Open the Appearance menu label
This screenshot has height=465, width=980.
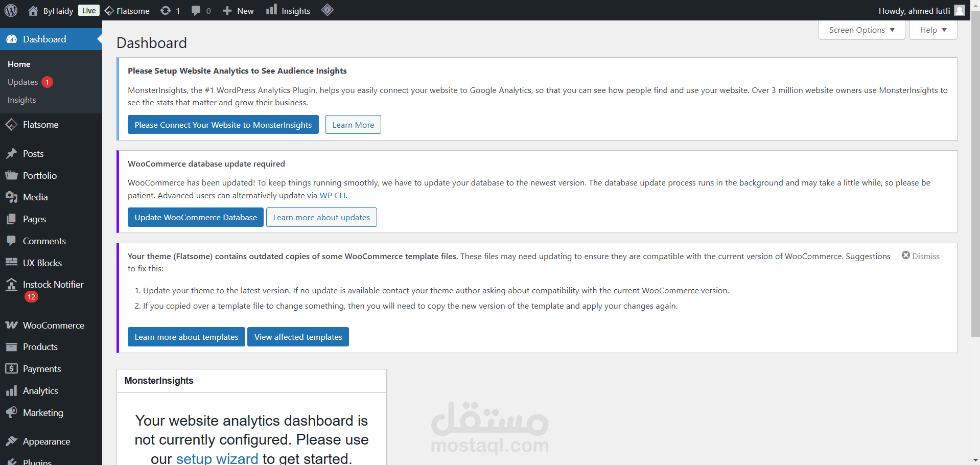[x=46, y=441]
